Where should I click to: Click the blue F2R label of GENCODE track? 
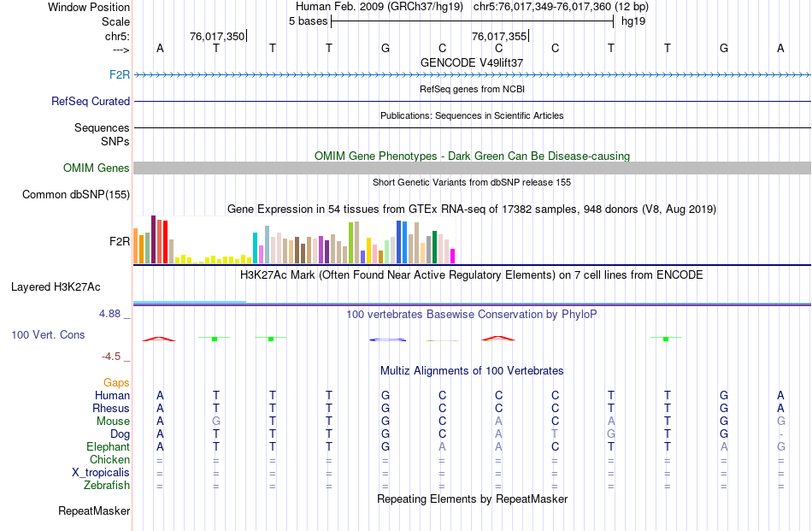point(120,74)
